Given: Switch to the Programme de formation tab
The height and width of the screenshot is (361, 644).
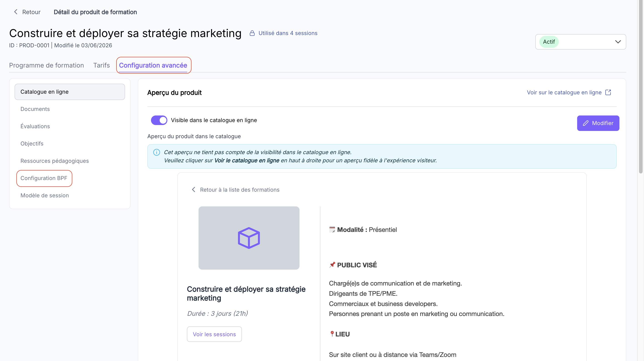Looking at the screenshot, I should point(46,65).
